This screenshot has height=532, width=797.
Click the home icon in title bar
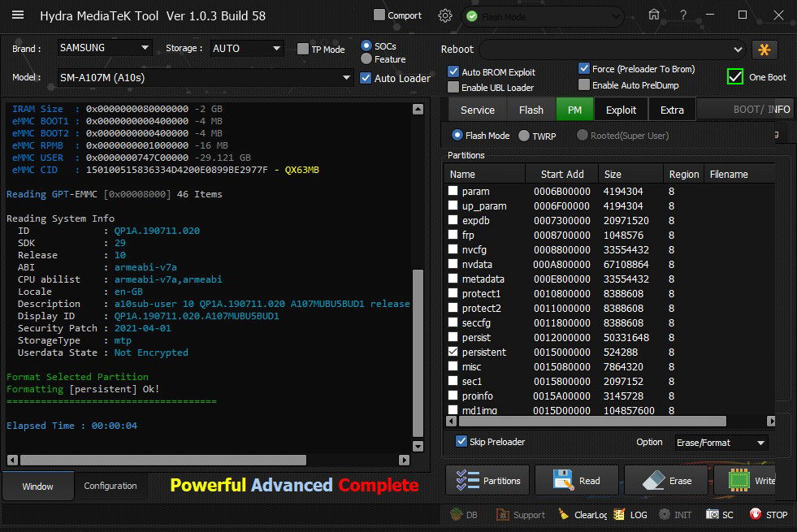[x=654, y=15]
